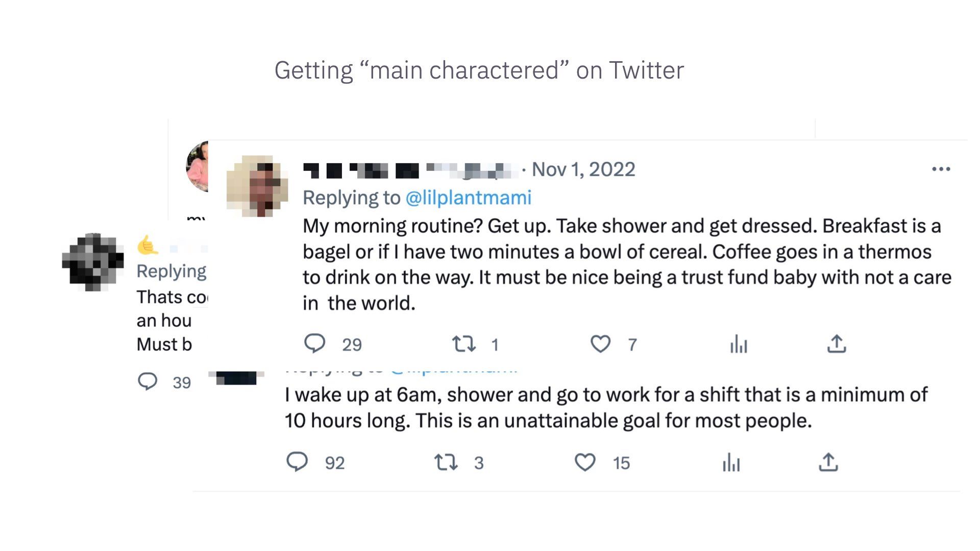Like the trust fund baby tweet
The width and height of the screenshot is (980, 551).
600,344
